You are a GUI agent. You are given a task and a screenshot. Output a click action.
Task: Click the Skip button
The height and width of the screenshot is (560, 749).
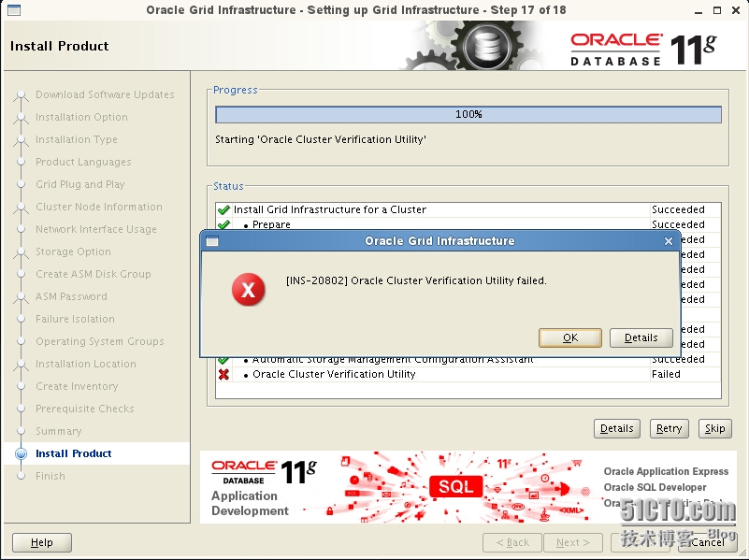[714, 428]
